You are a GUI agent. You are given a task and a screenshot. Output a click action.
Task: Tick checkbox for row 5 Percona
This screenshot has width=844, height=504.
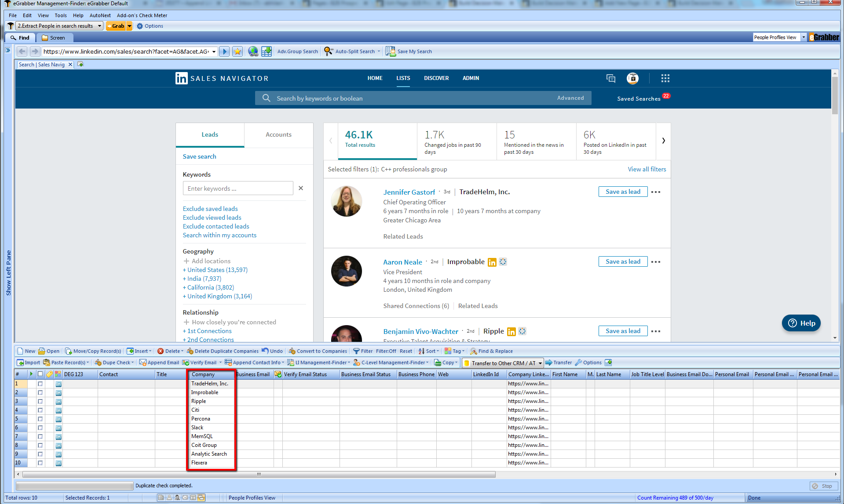[40, 419]
